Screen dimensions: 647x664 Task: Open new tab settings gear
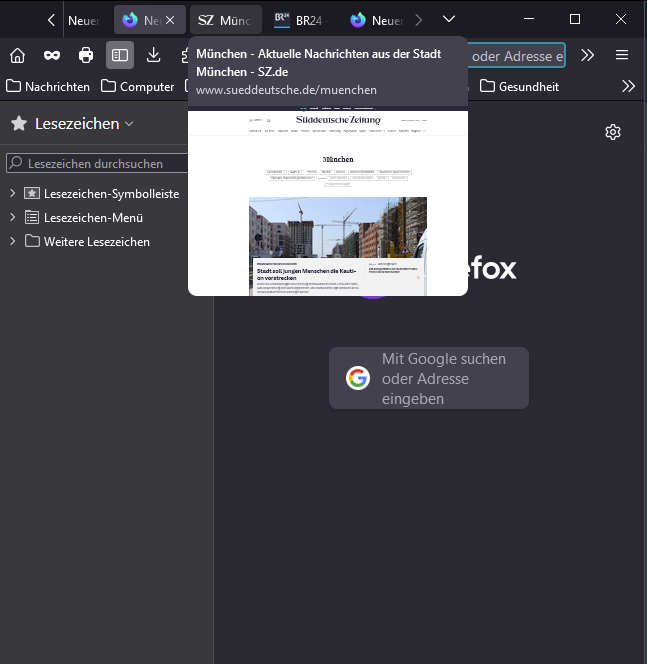(x=613, y=132)
